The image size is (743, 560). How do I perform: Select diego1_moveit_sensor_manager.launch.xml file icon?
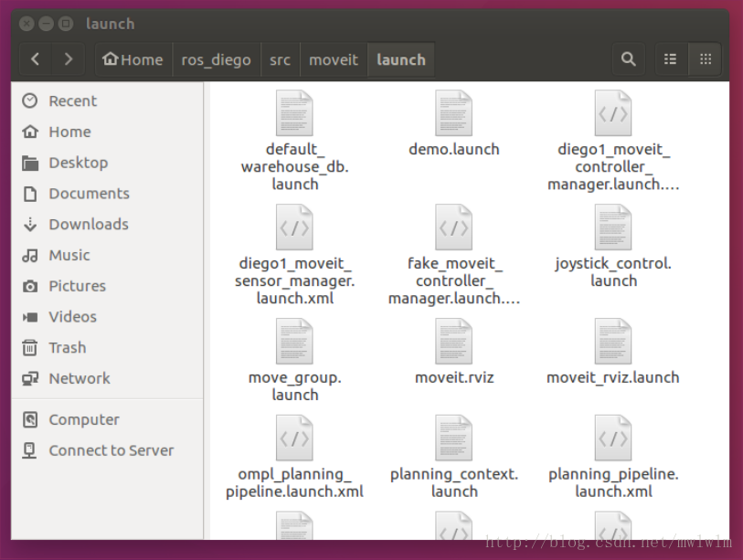(295, 227)
